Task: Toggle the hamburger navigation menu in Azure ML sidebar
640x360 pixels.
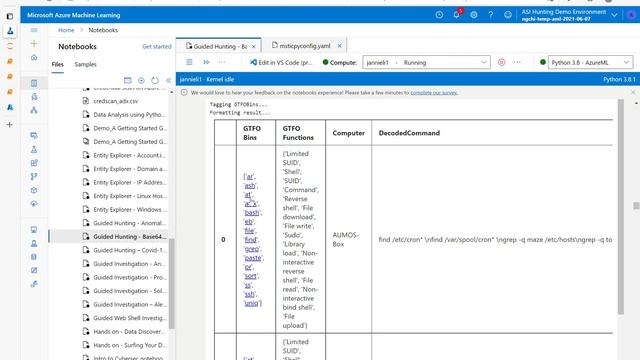Action: coord(34,30)
